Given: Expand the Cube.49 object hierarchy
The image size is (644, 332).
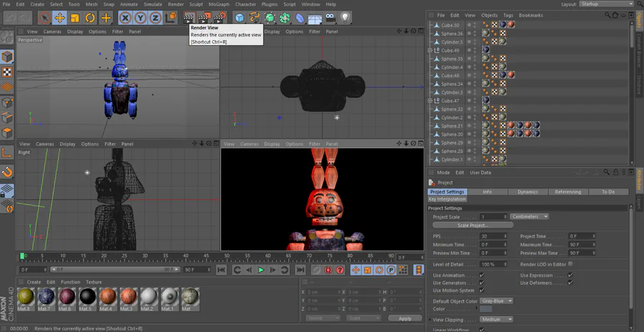Looking at the screenshot, I should (x=430, y=51).
